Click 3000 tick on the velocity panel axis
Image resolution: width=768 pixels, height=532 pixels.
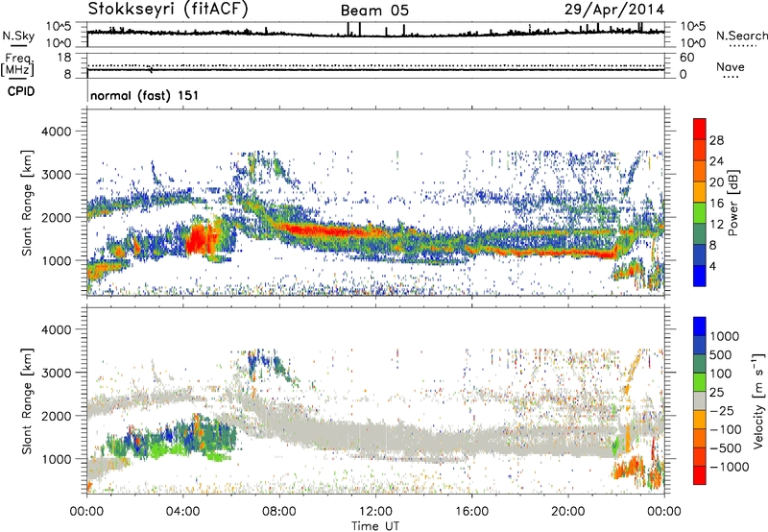[x=56, y=373]
